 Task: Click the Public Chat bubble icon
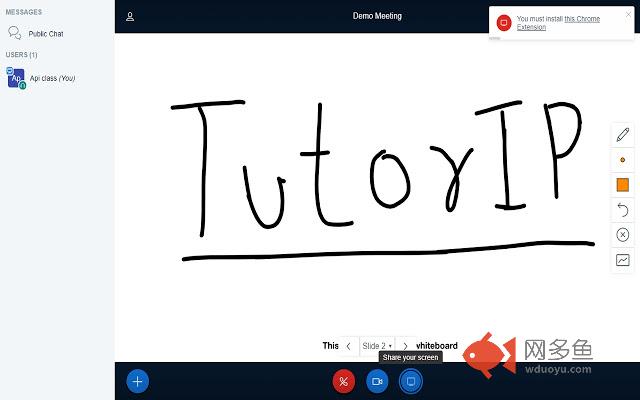point(15,33)
